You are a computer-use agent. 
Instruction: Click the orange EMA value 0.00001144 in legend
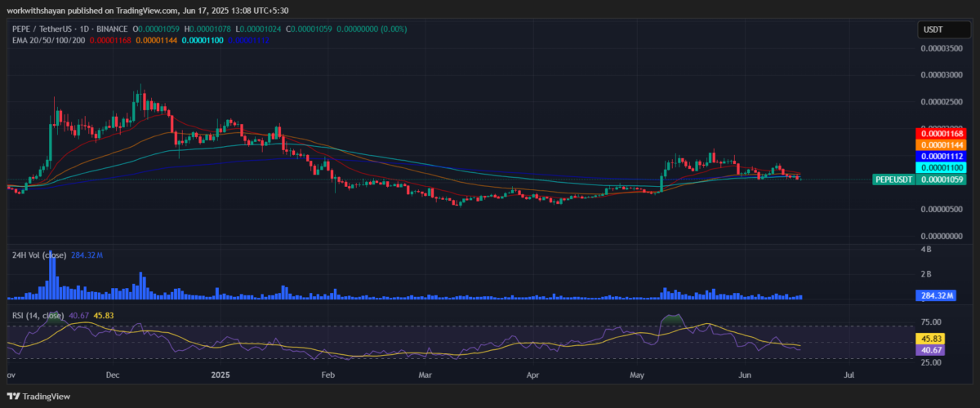pos(157,40)
